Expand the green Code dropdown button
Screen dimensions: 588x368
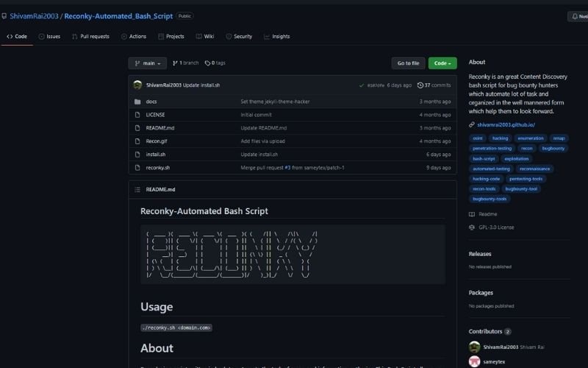click(x=442, y=63)
